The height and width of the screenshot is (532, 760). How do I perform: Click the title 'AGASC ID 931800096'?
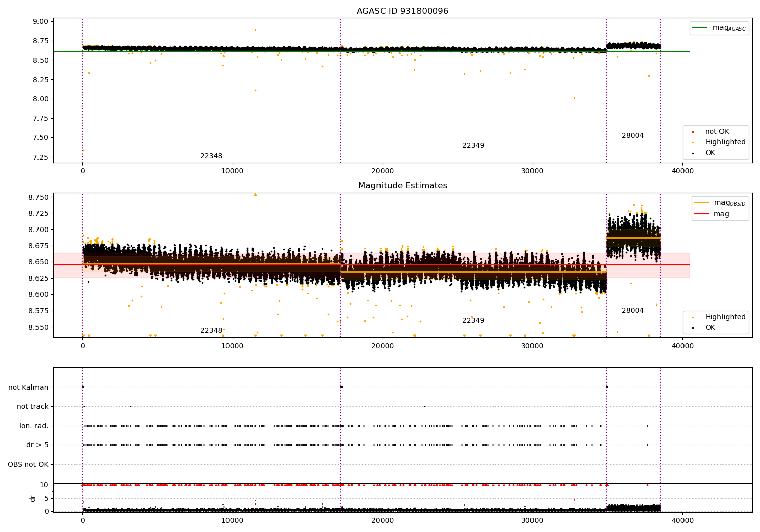(x=402, y=11)
